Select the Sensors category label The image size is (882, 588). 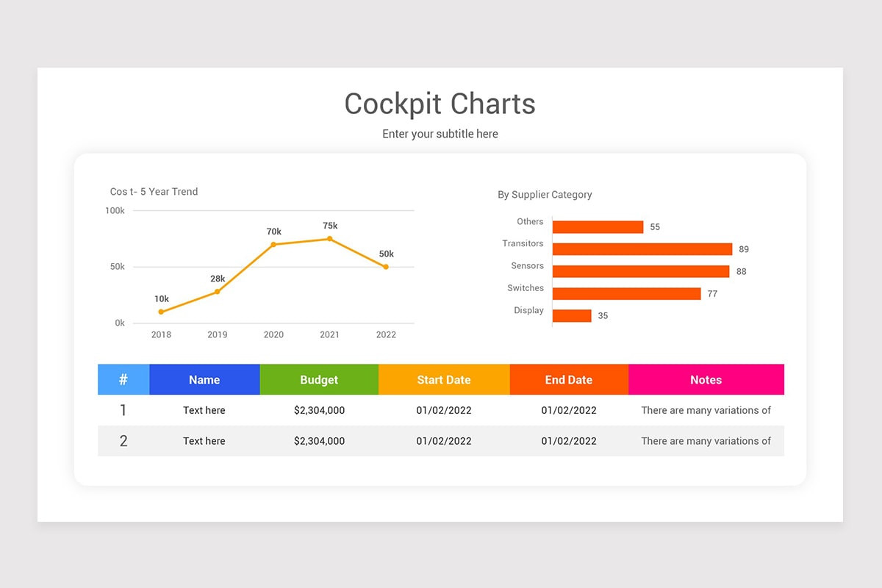[528, 266]
